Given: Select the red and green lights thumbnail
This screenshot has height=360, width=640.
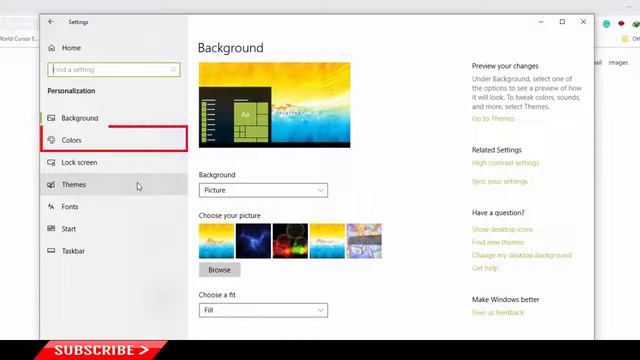Looking at the screenshot, I should click(x=290, y=241).
